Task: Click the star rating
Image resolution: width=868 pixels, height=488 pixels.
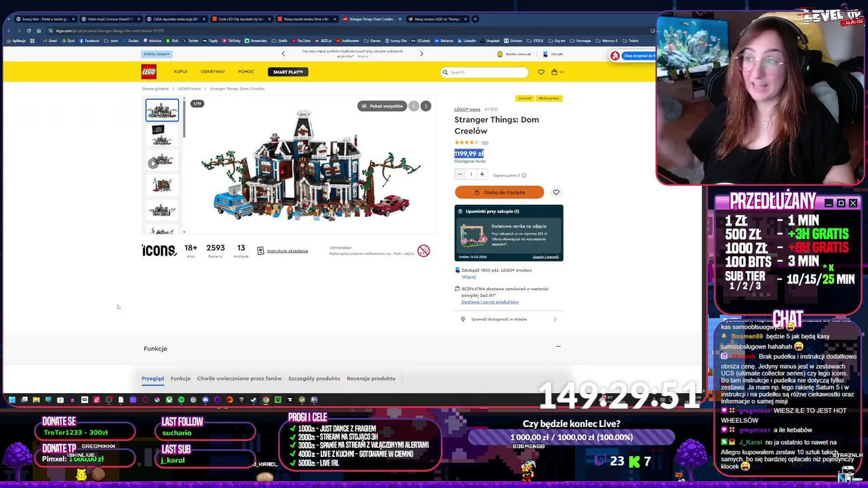Action: 467,143
